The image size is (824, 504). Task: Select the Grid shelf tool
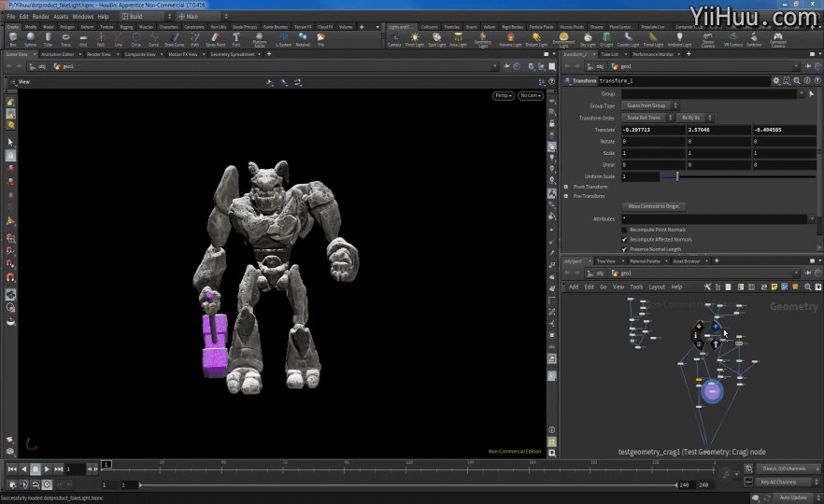pos(83,39)
